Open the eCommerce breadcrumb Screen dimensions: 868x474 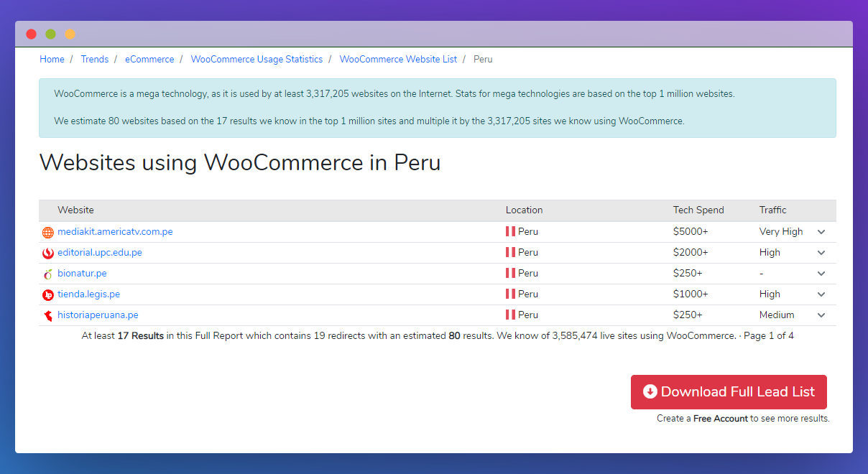[x=149, y=60]
